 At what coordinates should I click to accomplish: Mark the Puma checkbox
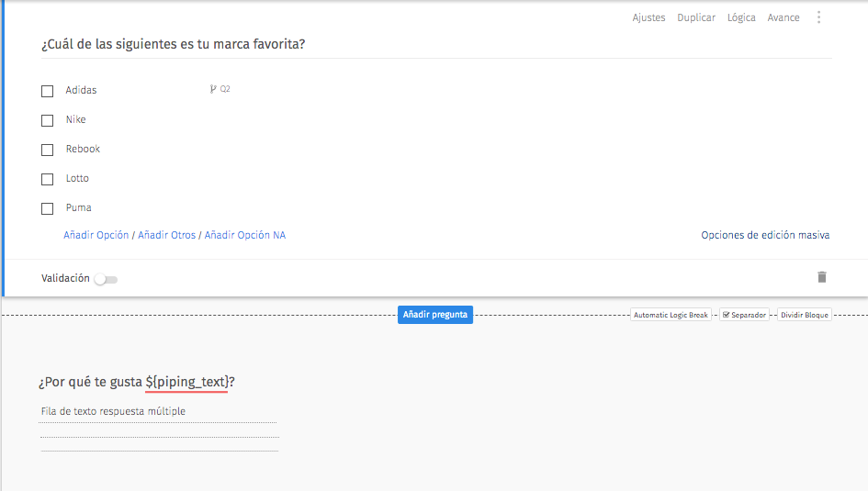pos(48,208)
